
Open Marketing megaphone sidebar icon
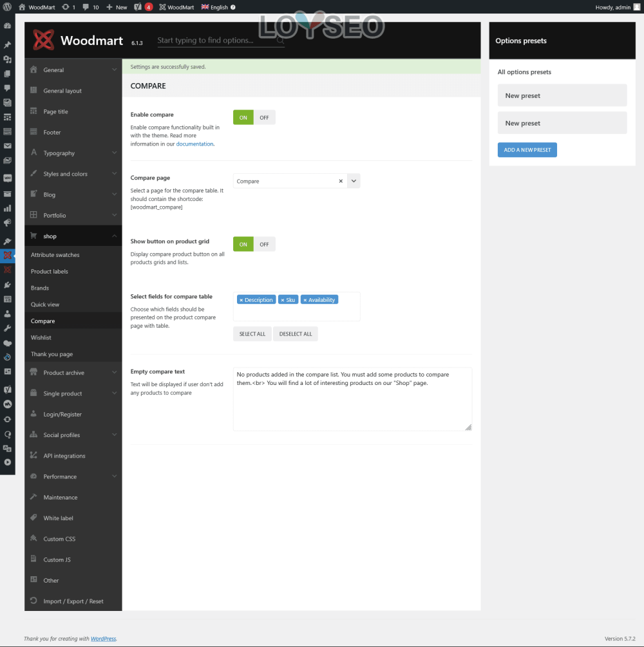click(x=7, y=222)
